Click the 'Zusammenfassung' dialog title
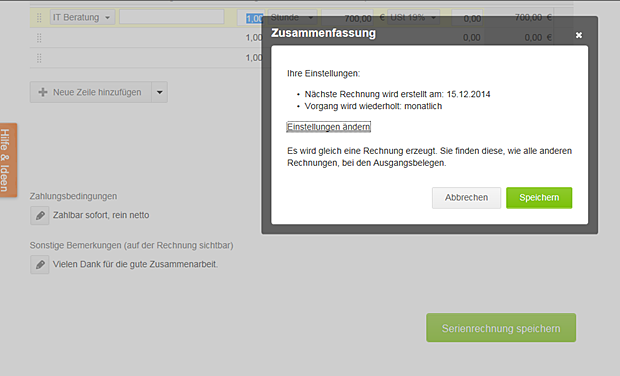The height and width of the screenshot is (376, 620). (323, 33)
